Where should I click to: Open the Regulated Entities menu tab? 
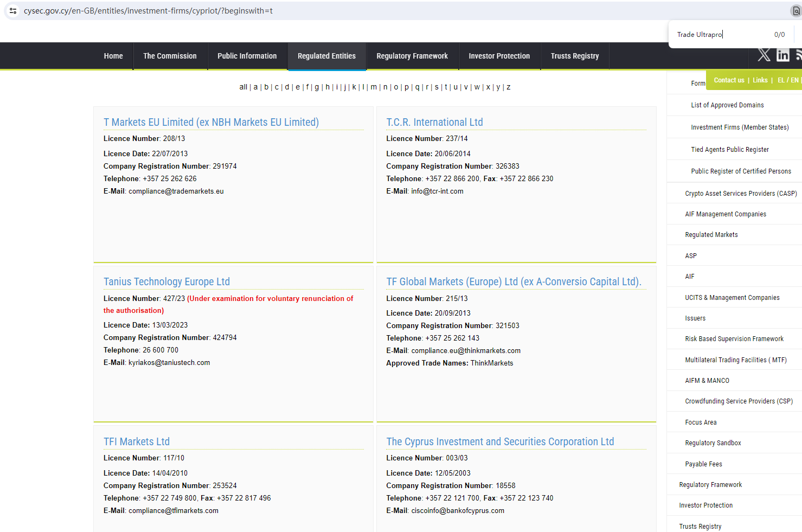point(326,56)
